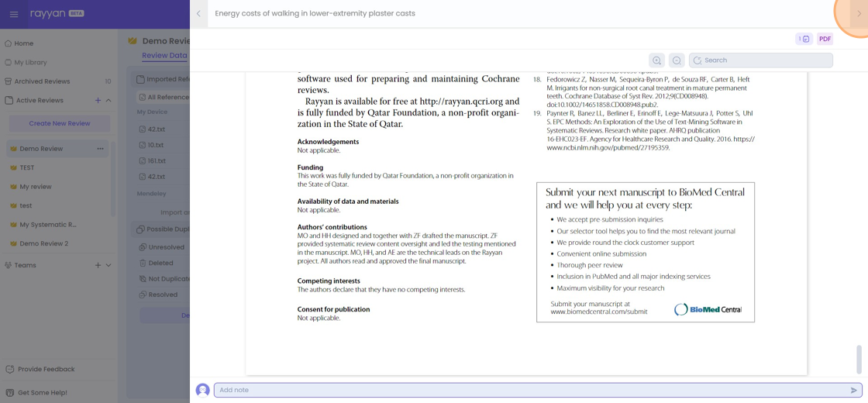
Task: Click the Funding heading
Action: click(x=310, y=167)
